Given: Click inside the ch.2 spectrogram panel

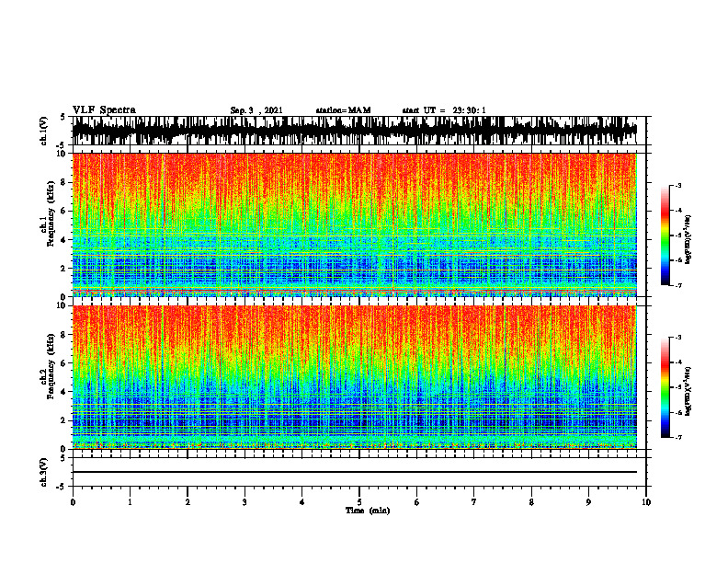Looking at the screenshot, I should coord(355,377).
